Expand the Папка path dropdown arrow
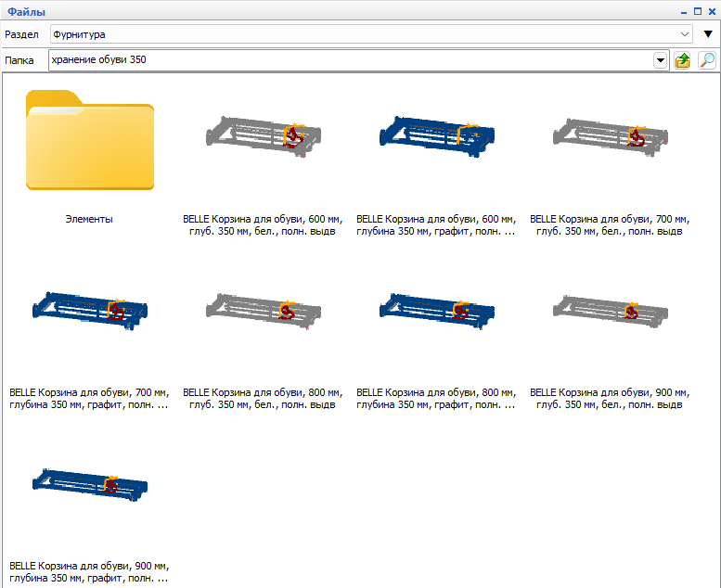Viewport: 721px width, 588px height. (661, 60)
